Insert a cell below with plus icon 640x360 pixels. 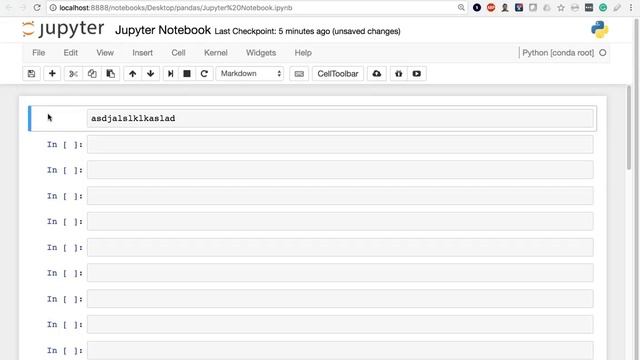click(x=52, y=74)
